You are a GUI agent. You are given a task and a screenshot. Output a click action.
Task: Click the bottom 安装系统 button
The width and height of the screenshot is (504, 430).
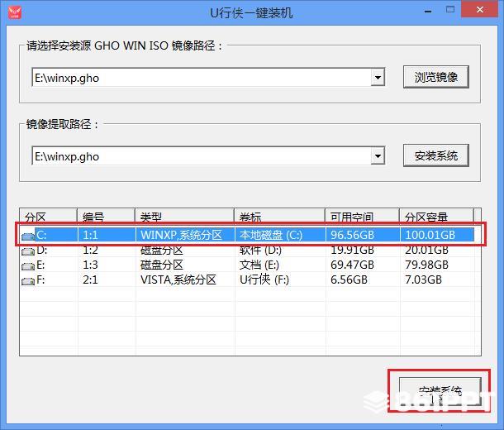click(440, 392)
